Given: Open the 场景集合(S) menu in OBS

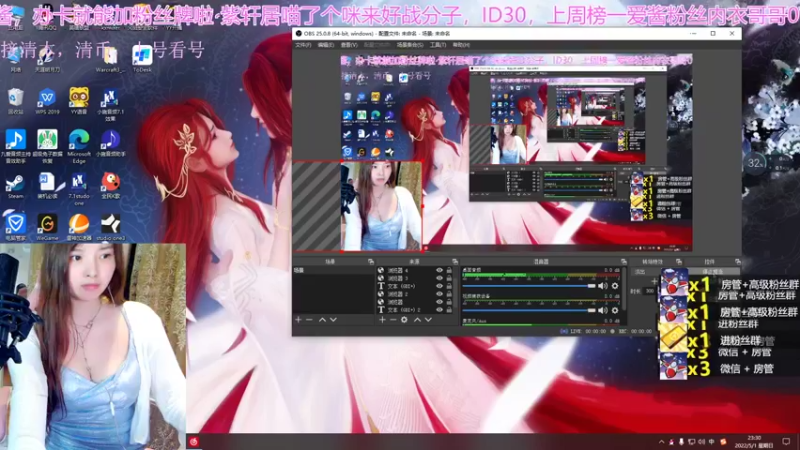Looking at the screenshot, I should (x=410, y=45).
